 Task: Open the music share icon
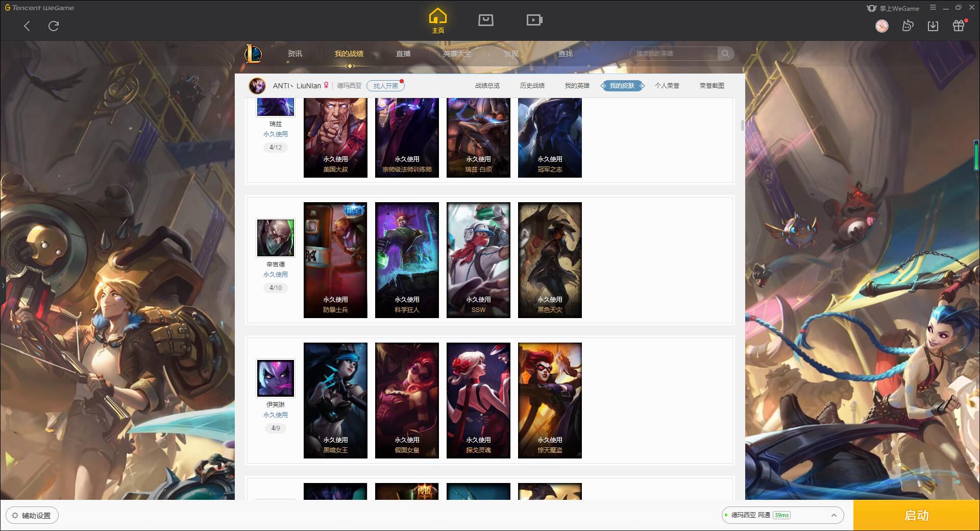[x=908, y=26]
